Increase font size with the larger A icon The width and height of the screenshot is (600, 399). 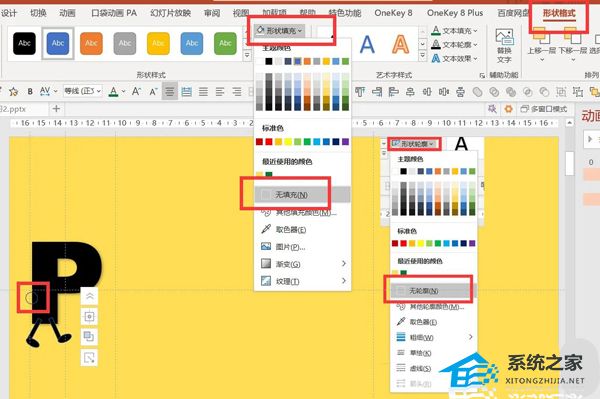pos(136,91)
